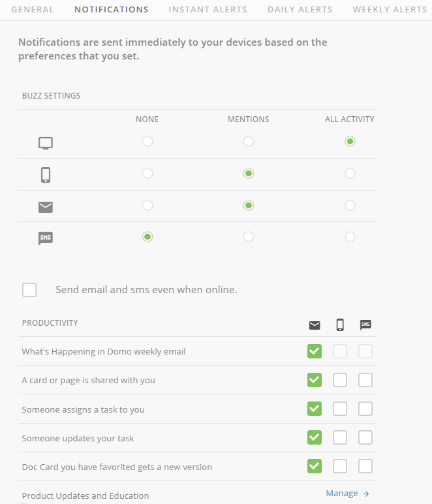The height and width of the screenshot is (504, 432).
Task: Click the email column icon in Productivity header
Action: pos(315,324)
